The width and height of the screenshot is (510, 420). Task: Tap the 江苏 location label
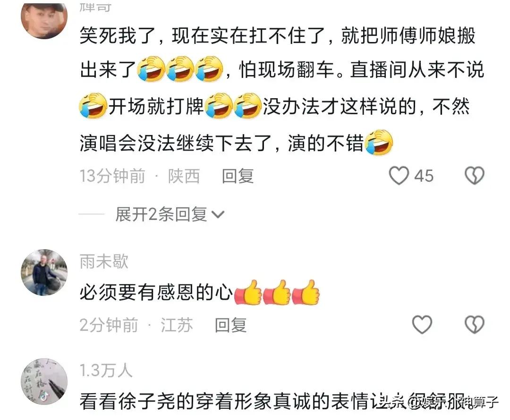(x=177, y=325)
